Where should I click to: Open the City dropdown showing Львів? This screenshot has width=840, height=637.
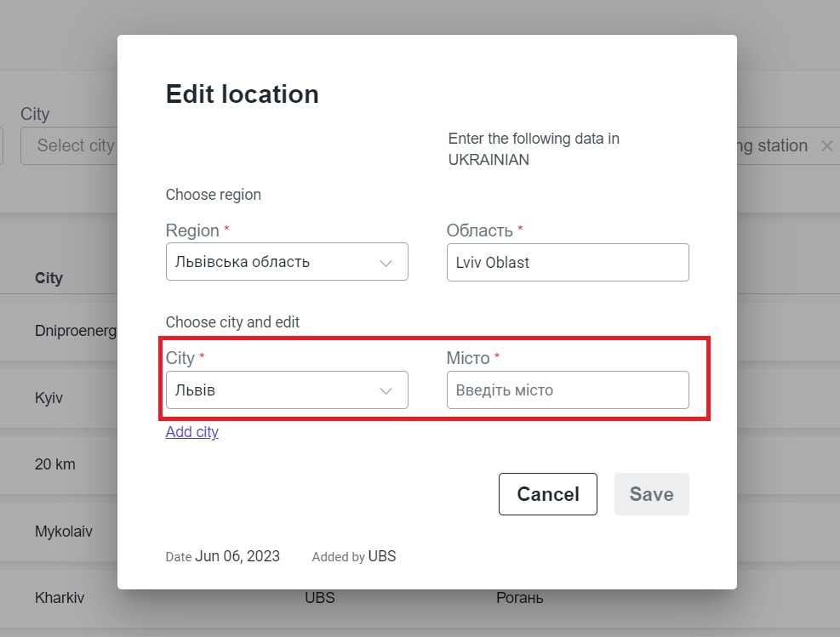[287, 390]
